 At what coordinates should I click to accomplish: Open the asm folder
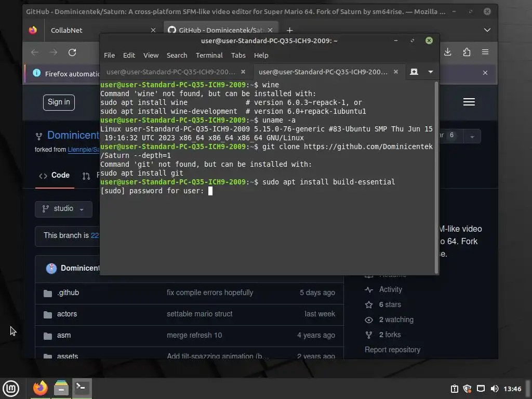[64, 336]
